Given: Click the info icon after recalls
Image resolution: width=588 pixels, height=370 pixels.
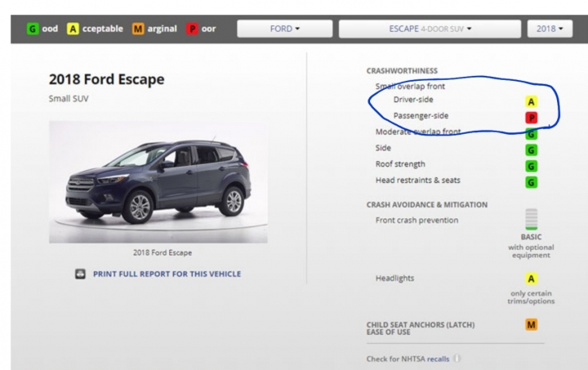Looking at the screenshot, I should pyautogui.click(x=457, y=359).
